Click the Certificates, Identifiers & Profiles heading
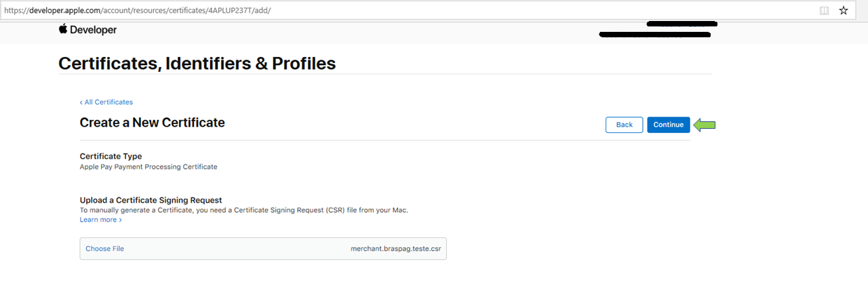 (197, 64)
